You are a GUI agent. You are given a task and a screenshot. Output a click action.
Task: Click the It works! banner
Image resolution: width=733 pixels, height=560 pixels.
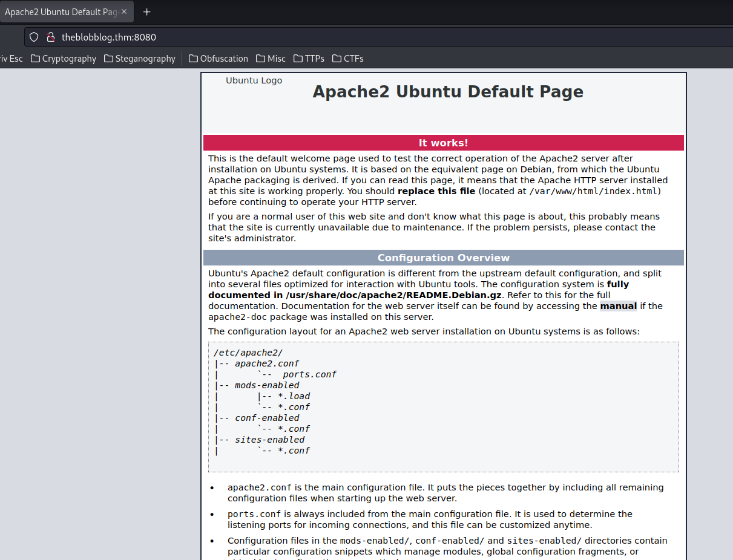(443, 143)
